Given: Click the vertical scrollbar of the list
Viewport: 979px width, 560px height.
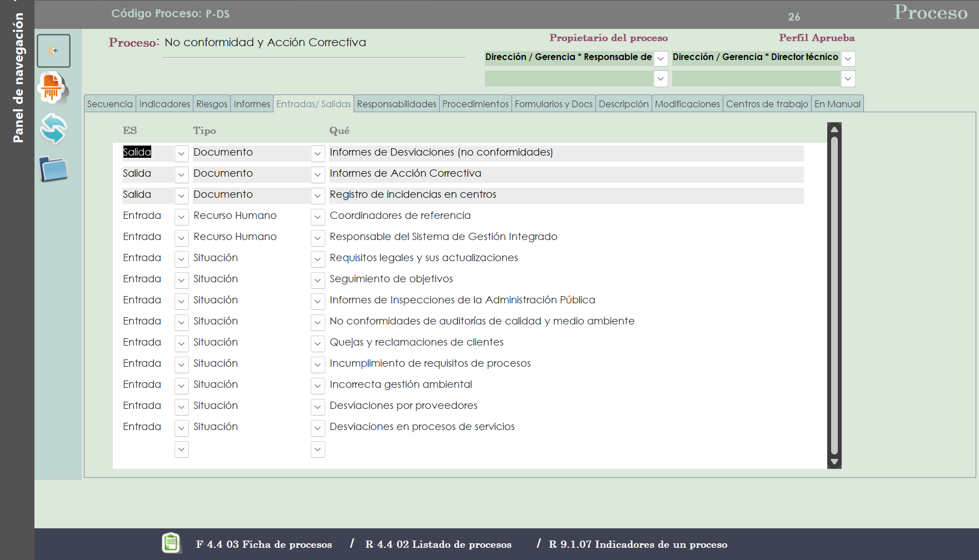Looking at the screenshot, I should click(x=834, y=296).
